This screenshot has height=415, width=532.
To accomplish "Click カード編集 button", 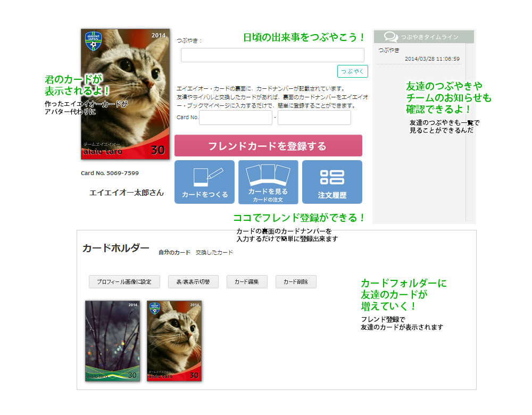I will click(x=247, y=281).
